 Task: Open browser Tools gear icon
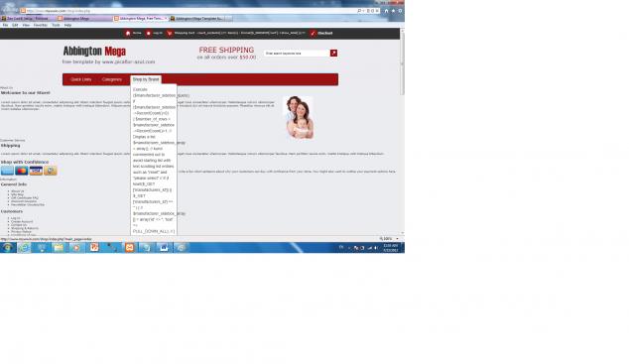(400, 11)
